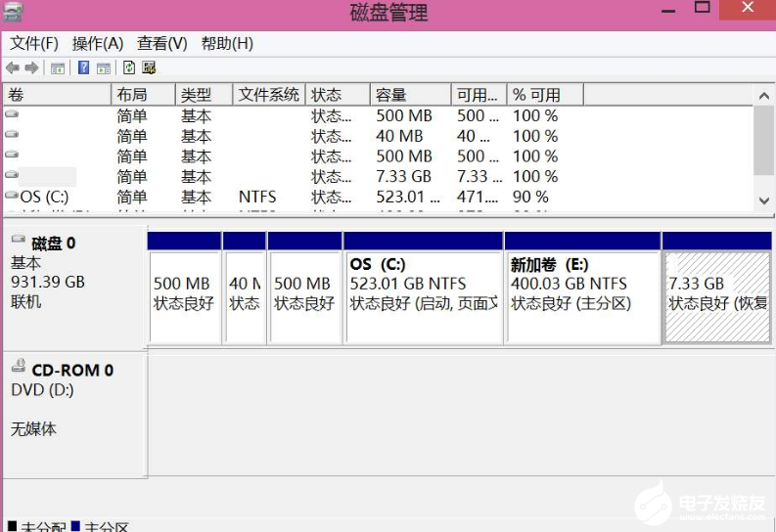
Task: Click the Back arrow toolbar icon
Action: tap(13, 67)
